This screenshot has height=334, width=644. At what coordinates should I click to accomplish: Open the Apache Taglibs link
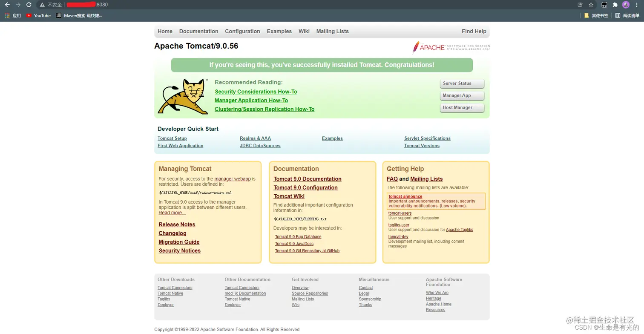click(460, 230)
